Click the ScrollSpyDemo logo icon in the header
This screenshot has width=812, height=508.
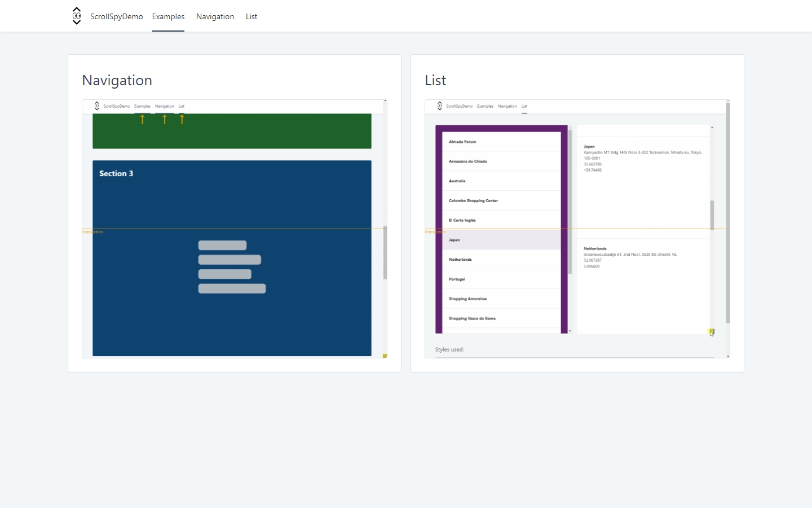77,16
